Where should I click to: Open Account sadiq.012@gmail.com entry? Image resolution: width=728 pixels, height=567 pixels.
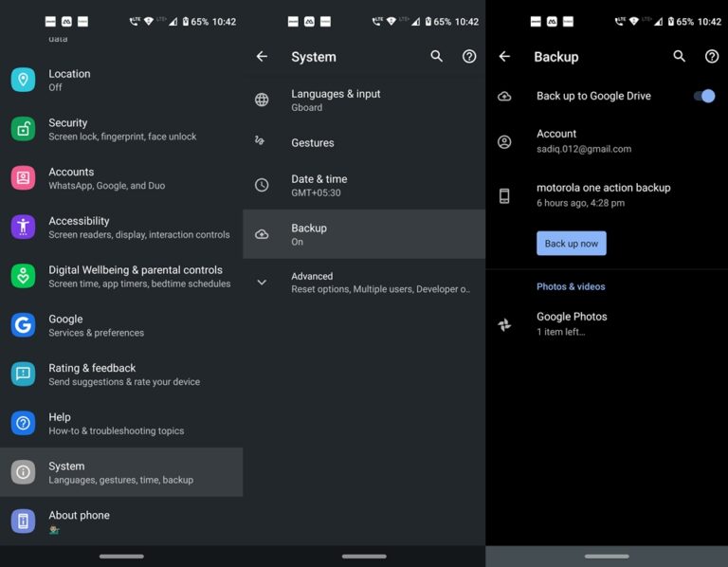(x=583, y=141)
